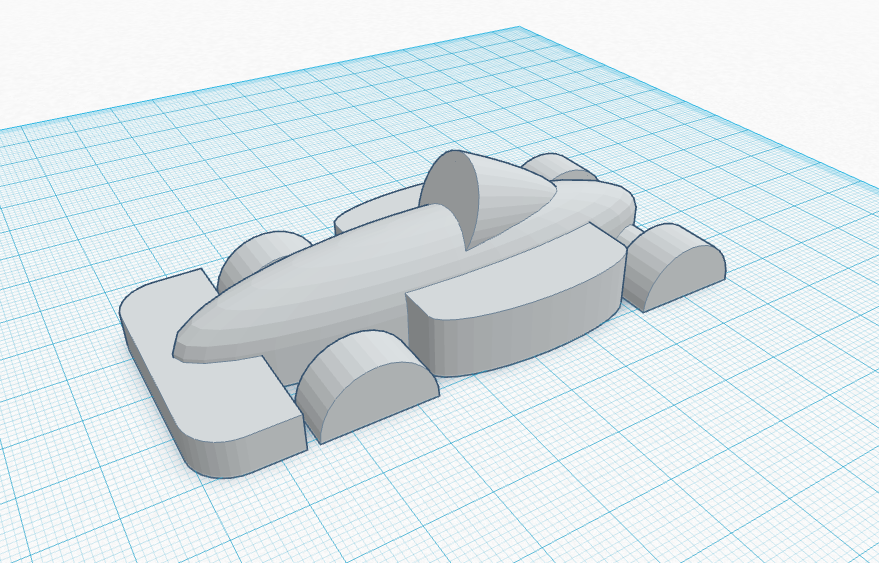
Task: Select the nearest half-cylinder front wheel
Action: (367, 387)
